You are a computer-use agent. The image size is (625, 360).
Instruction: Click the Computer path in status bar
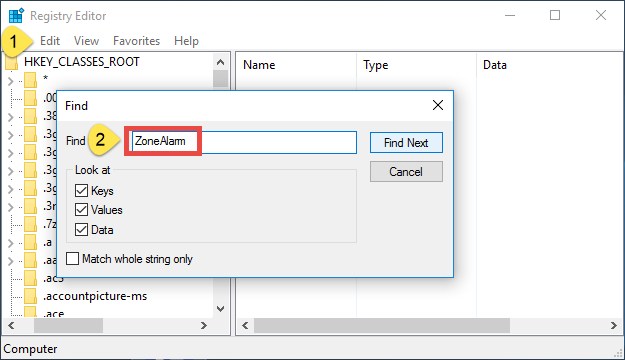[x=30, y=349]
